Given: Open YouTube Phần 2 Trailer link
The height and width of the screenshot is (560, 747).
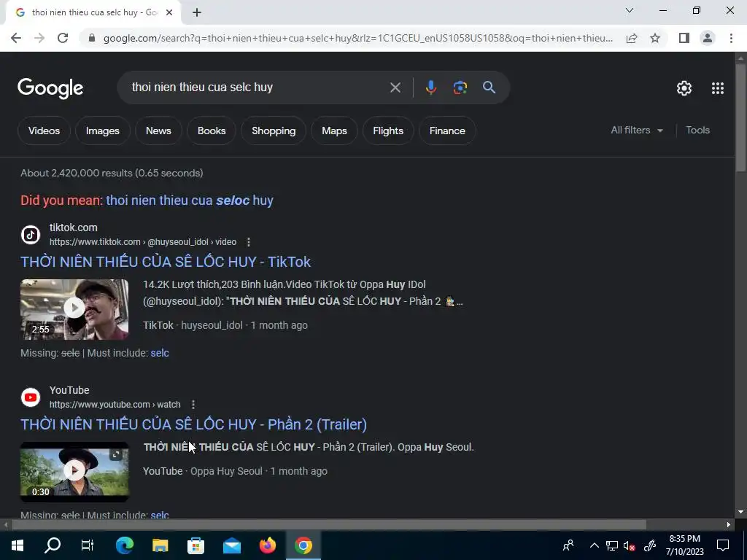Looking at the screenshot, I should 193,425.
